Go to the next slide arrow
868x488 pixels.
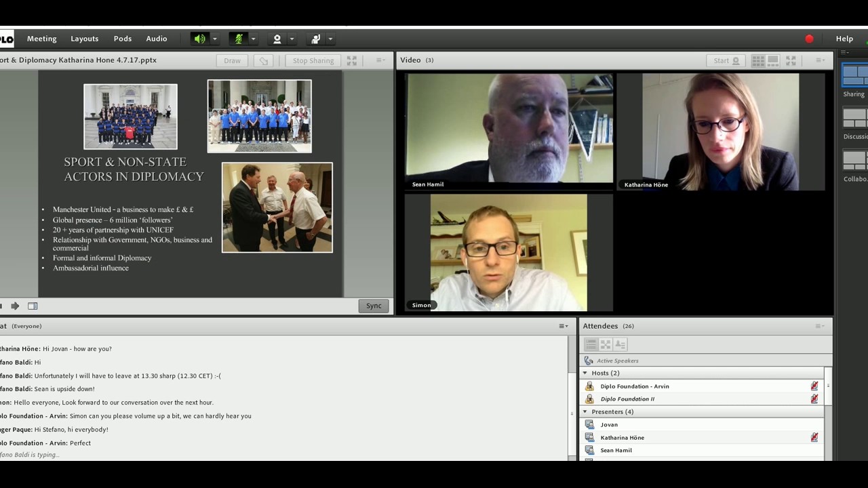[15, 306]
